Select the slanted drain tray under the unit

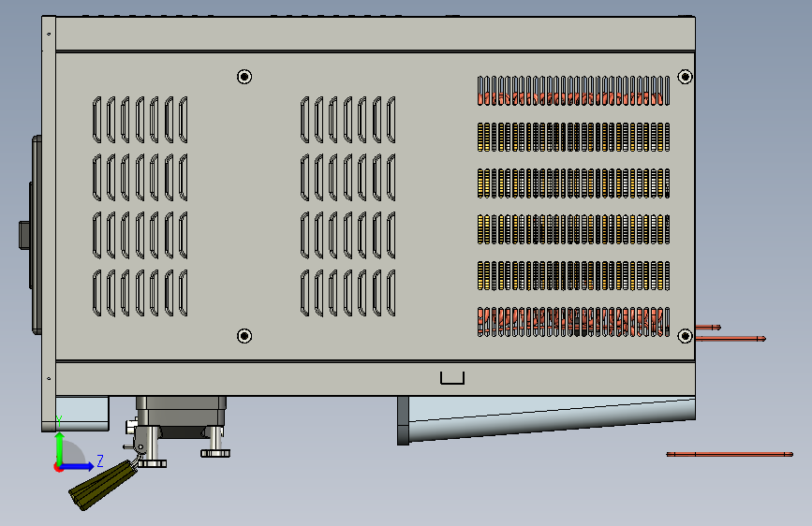pyautogui.click(x=546, y=419)
